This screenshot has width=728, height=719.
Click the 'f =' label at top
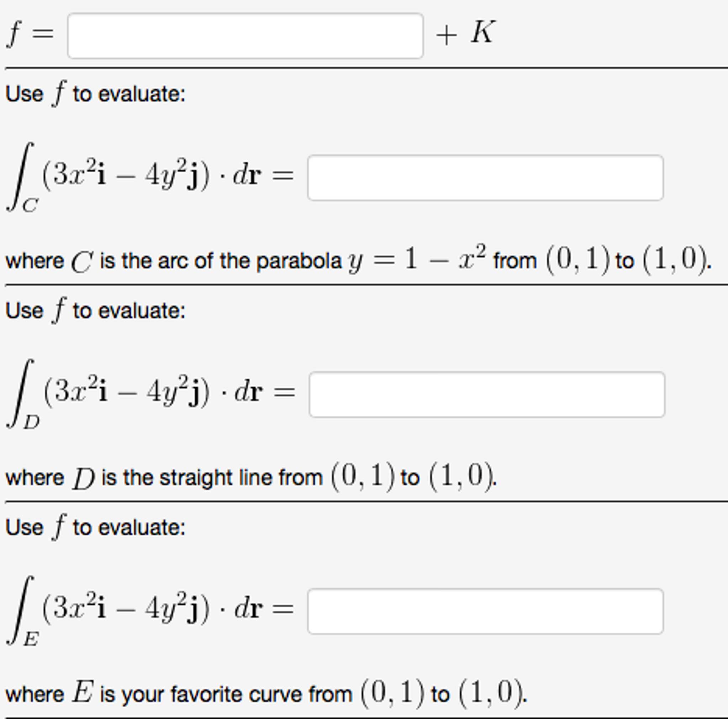click(x=30, y=34)
